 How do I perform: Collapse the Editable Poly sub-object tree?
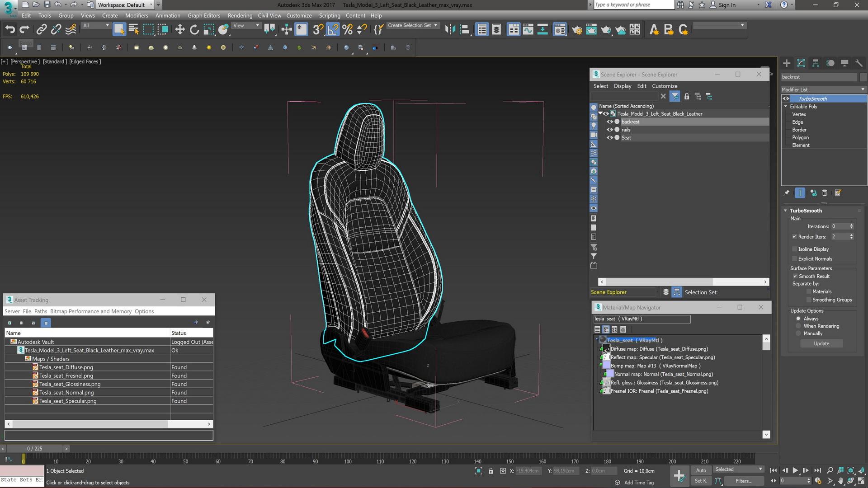point(786,107)
